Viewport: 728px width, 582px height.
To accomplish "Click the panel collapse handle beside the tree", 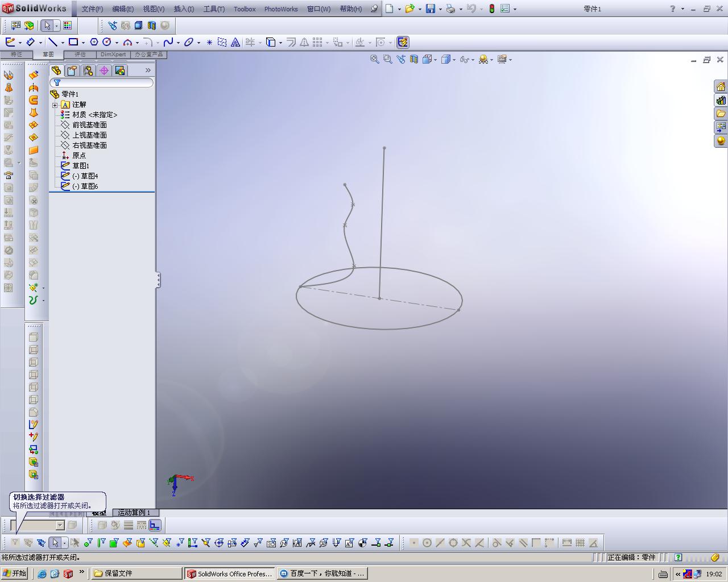I will pos(158,280).
